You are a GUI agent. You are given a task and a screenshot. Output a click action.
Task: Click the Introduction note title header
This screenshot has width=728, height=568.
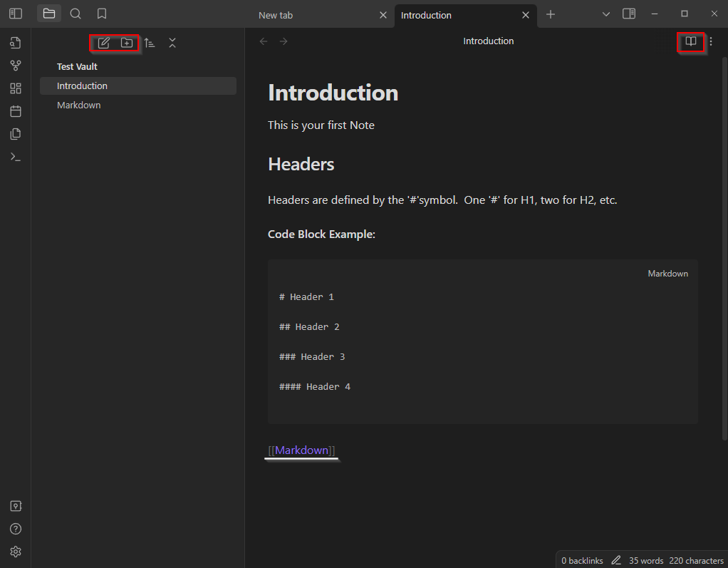(x=489, y=41)
